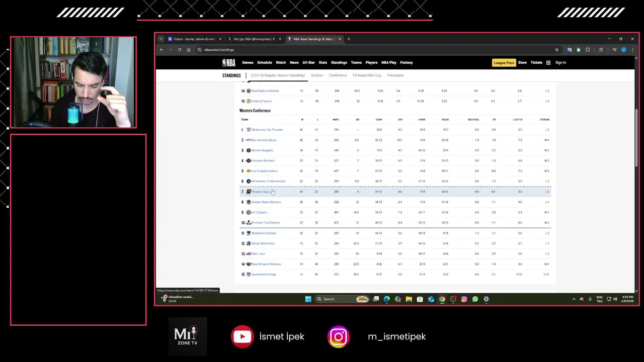644x362 pixels.
Task: Click the League Pass button
Action: (504, 63)
